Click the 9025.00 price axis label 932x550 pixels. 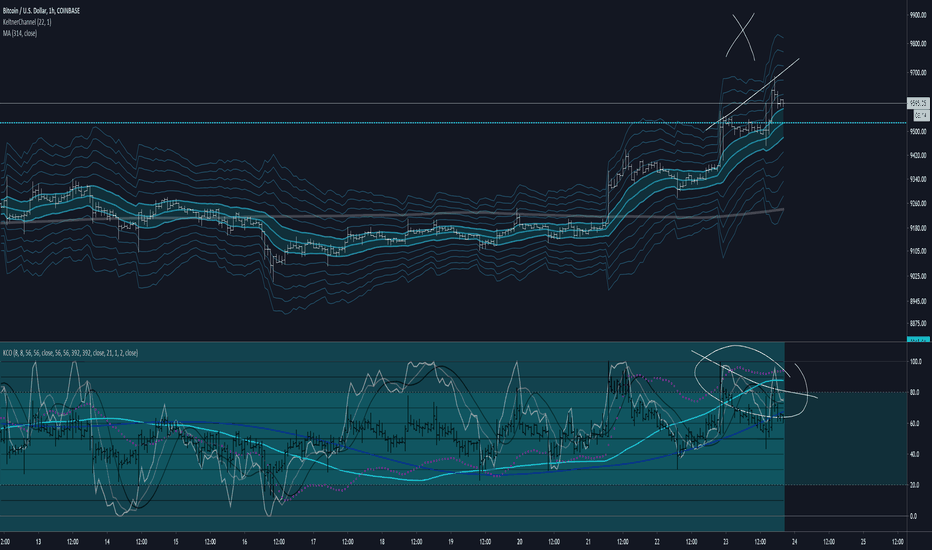point(918,276)
